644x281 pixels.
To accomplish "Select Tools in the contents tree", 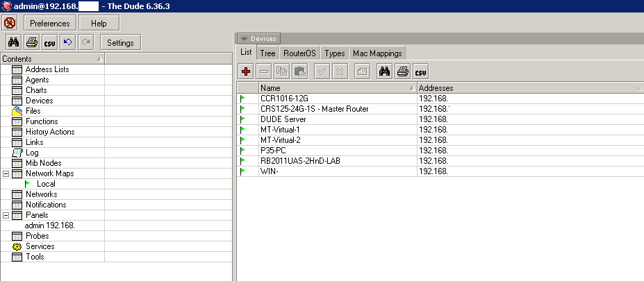I will click(35, 257).
